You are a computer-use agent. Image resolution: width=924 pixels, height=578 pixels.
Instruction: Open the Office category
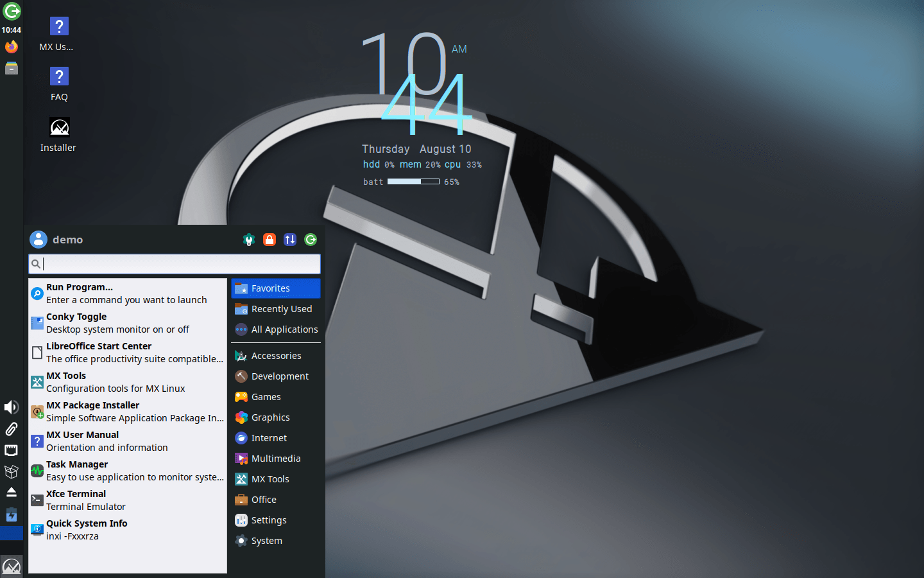pyautogui.click(x=276, y=500)
